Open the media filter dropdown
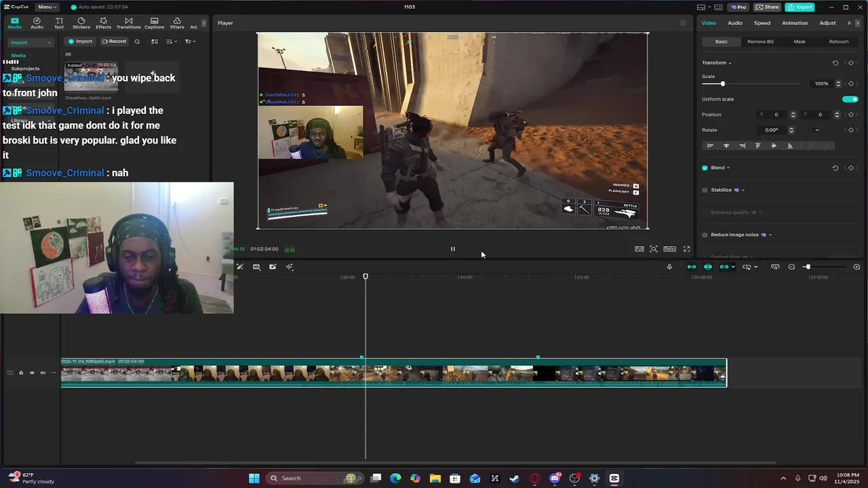Image resolution: width=868 pixels, height=488 pixels. (190, 41)
